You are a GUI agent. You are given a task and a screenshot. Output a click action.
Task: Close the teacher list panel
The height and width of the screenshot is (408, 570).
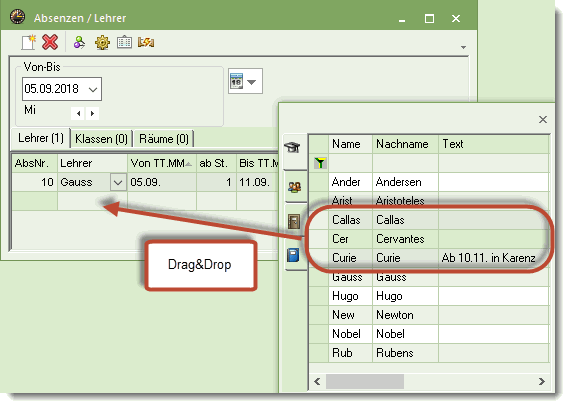click(x=543, y=119)
